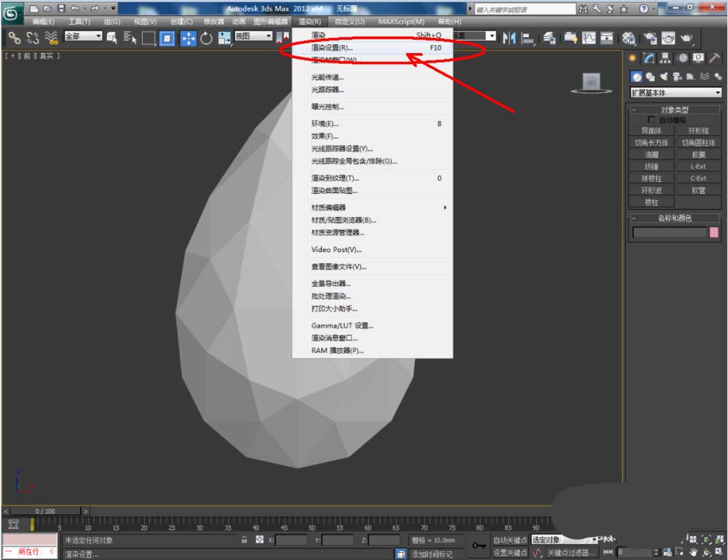Switch to the Modify panel tab
This screenshot has width=728, height=560.
(x=648, y=58)
